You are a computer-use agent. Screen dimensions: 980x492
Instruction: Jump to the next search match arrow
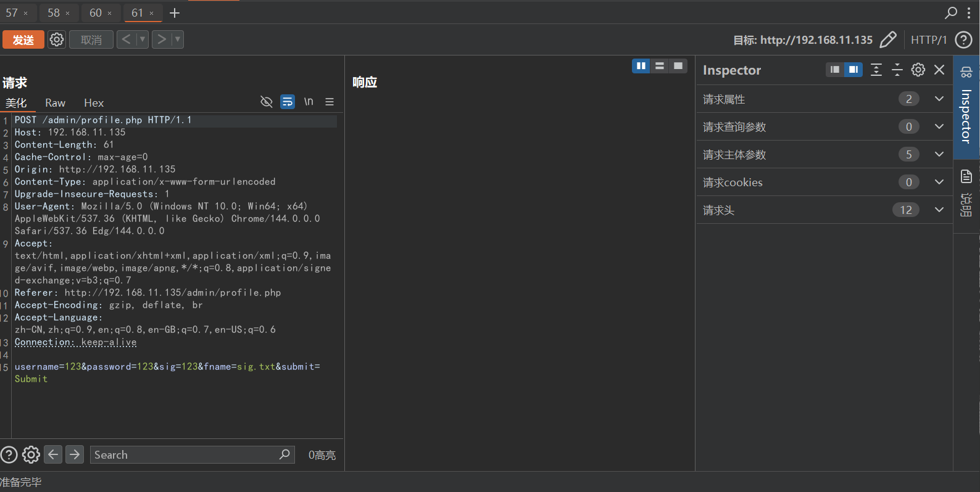75,454
